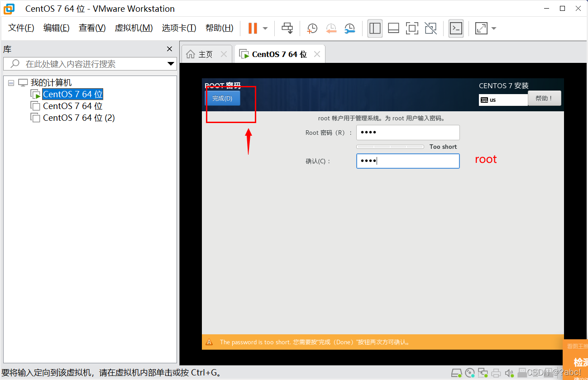Click the 确认 confirm password field
This screenshot has height=380, width=588.
(x=408, y=161)
